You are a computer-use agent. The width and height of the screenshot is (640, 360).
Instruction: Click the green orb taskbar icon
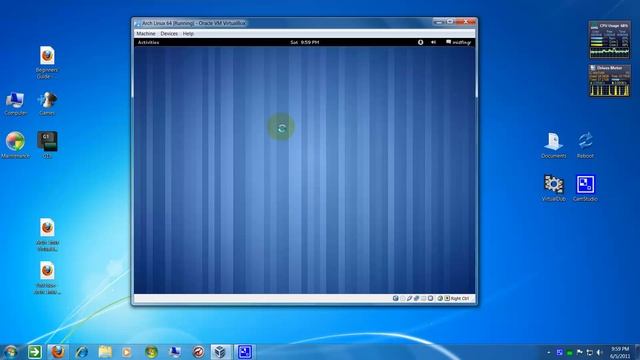(x=151, y=352)
